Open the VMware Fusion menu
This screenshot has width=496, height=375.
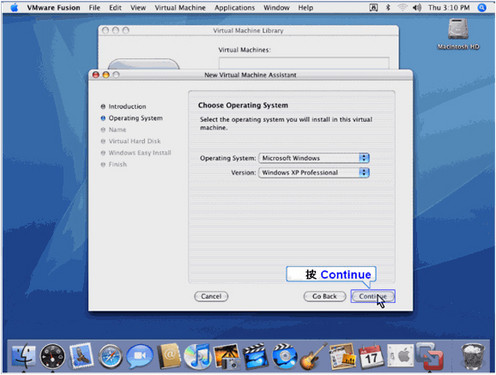click(x=53, y=7)
